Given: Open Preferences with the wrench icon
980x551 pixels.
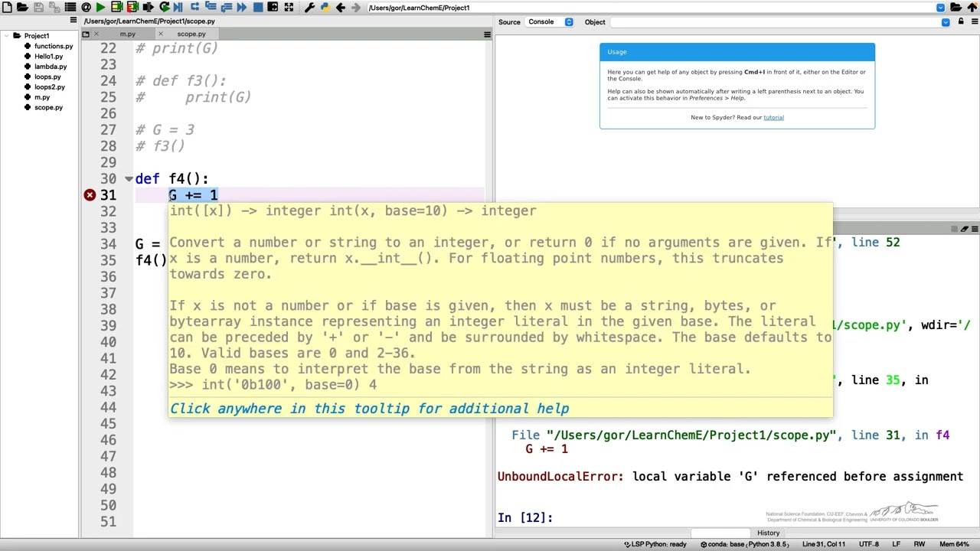Looking at the screenshot, I should [x=309, y=8].
